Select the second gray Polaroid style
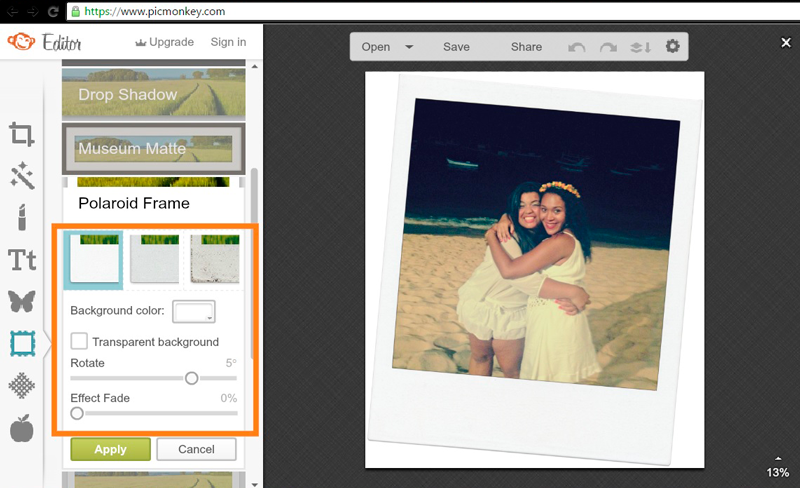This screenshot has width=800, height=488. pyautogui.click(x=155, y=259)
